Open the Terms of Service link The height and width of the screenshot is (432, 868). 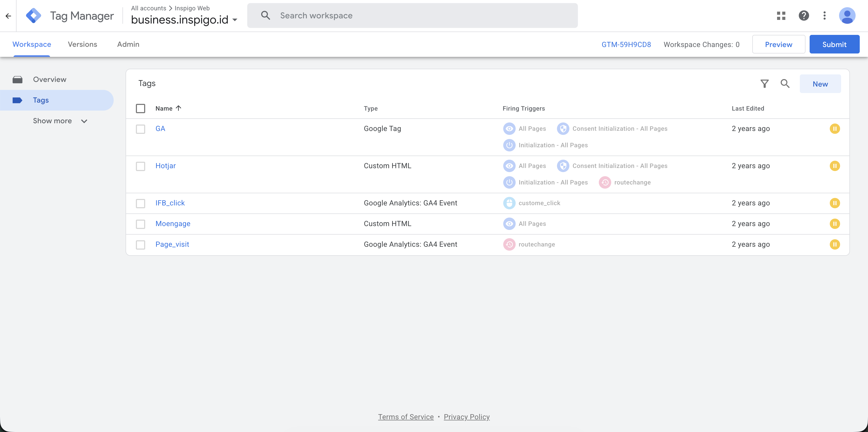(406, 417)
